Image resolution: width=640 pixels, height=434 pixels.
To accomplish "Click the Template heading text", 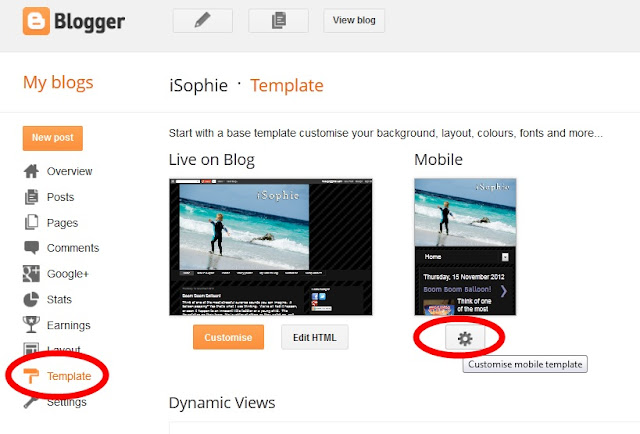I will tap(287, 86).
